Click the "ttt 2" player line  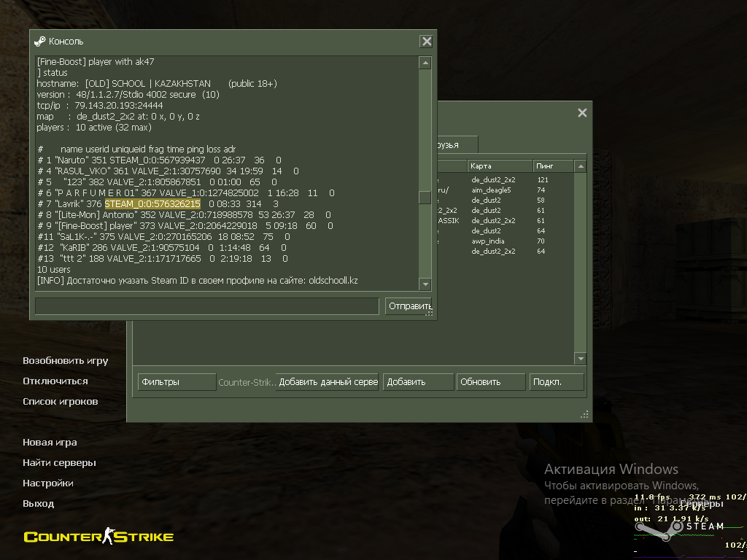163,259
